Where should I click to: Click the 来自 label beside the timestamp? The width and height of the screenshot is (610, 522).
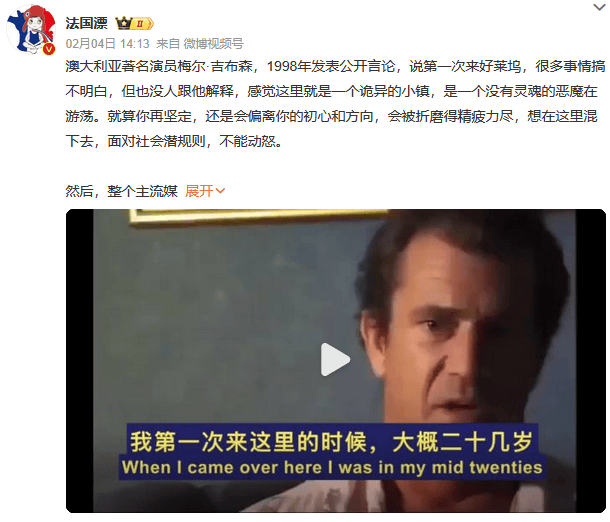click(x=168, y=44)
